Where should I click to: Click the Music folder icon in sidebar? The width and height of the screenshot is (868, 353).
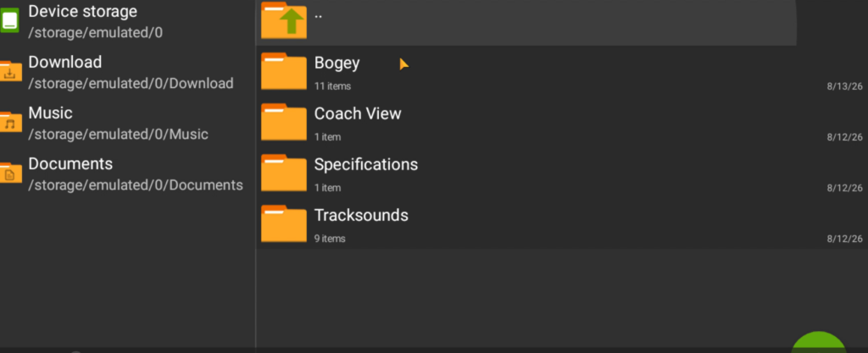(10, 122)
